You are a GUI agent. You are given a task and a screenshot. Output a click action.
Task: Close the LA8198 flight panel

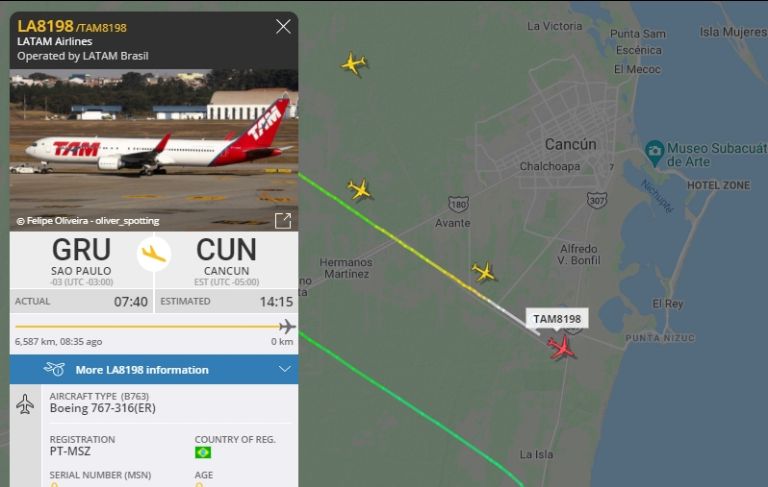click(283, 26)
